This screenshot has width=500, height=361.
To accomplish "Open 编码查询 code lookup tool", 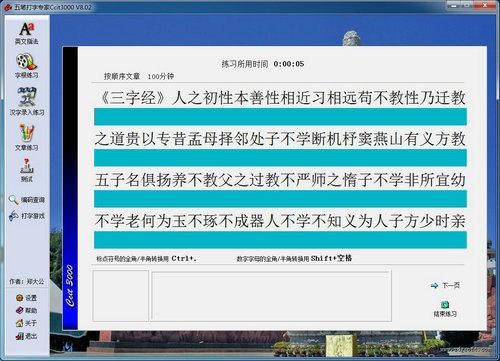I will (27, 200).
